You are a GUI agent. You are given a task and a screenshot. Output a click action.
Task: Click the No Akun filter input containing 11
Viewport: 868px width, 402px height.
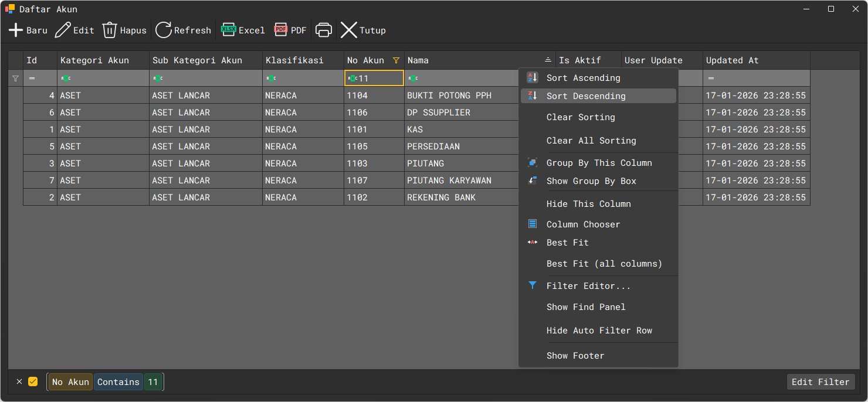tap(378, 79)
